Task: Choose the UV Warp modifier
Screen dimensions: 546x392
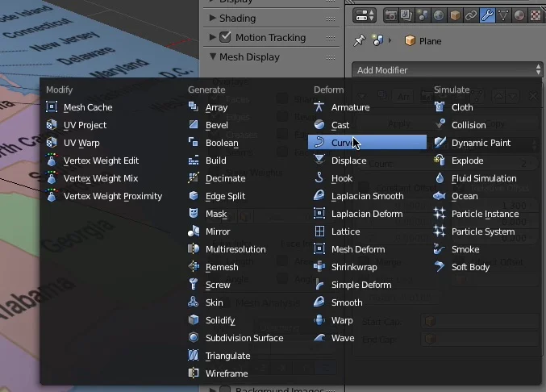Action: (81, 143)
